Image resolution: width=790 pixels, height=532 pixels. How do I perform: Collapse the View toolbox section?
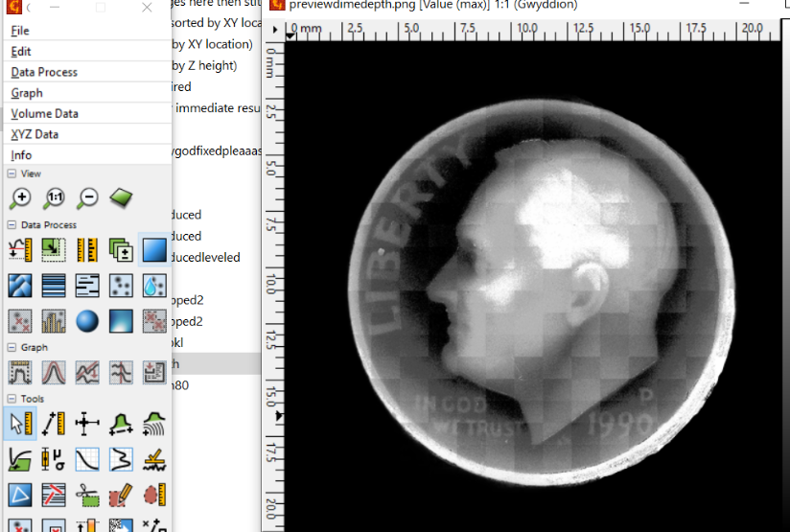tap(12, 173)
